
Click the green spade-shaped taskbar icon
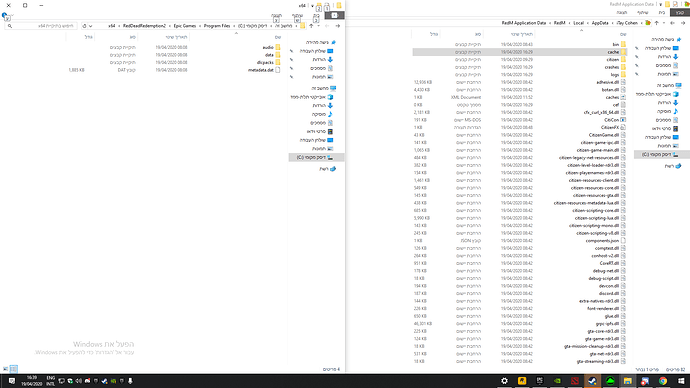click(610, 381)
